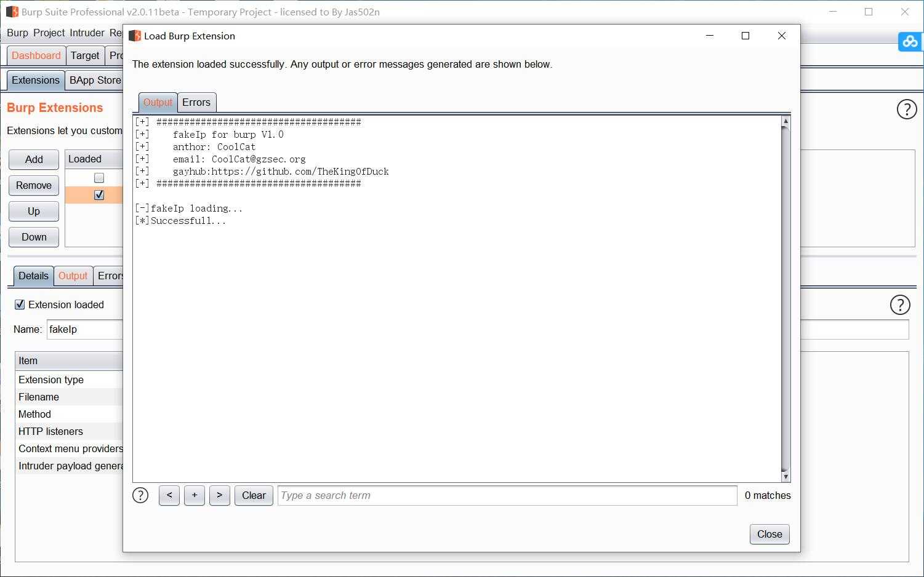Toggle the Extension loaded checkbox

(x=20, y=304)
